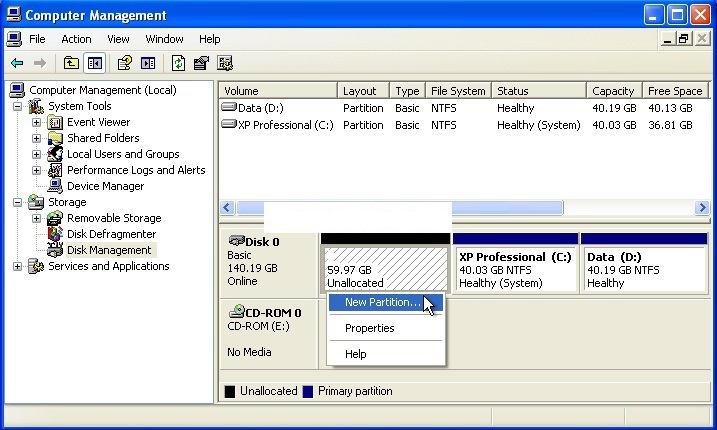The width and height of the screenshot is (717, 430).
Task: Click the Refresh toolbar icon
Action: [x=178, y=63]
